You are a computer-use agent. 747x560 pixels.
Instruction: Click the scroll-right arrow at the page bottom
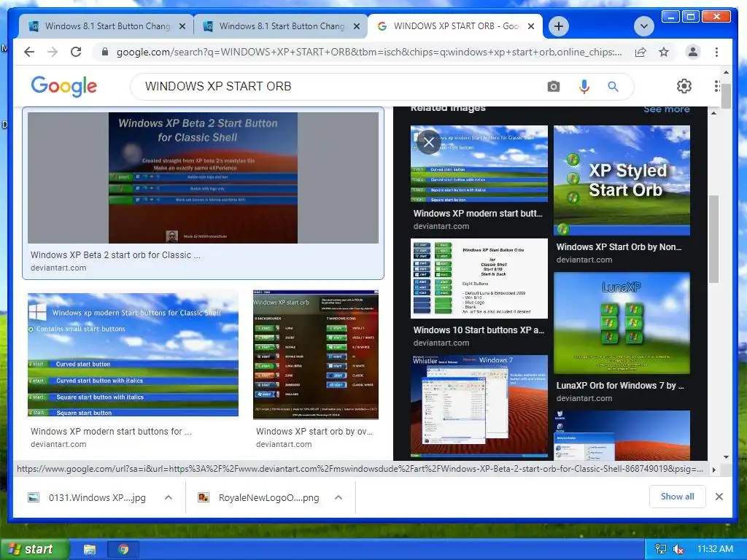pos(713,470)
